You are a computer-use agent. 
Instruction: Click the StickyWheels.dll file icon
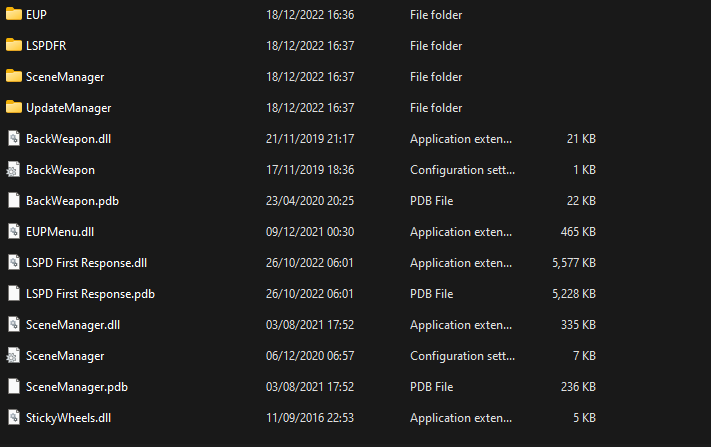(x=13, y=417)
